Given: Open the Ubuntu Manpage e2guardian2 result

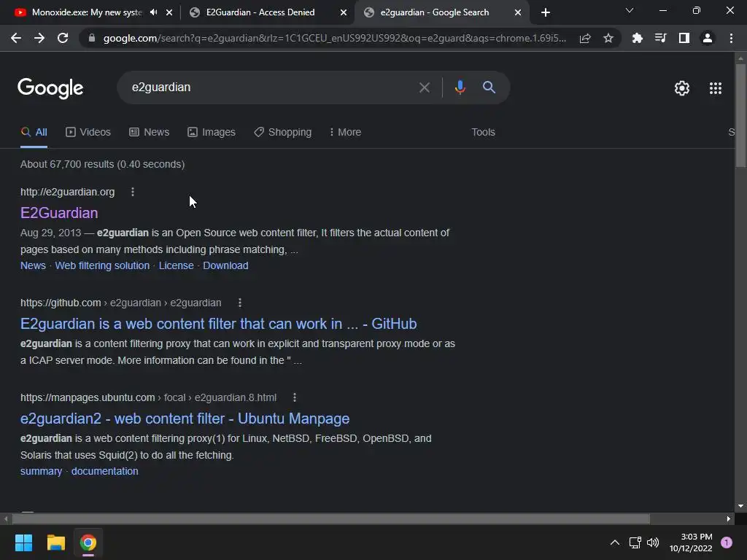Looking at the screenshot, I should pyautogui.click(x=185, y=419).
